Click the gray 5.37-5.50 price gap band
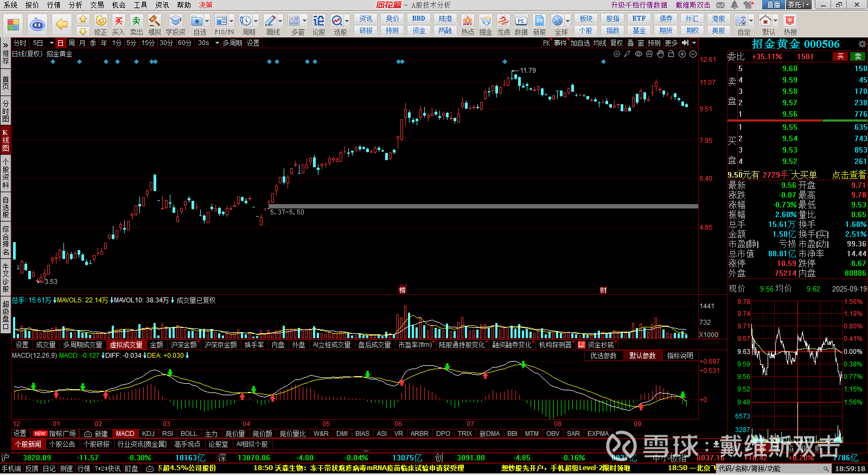The height and width of the screenshot is (475, 868). (x=483, y=206)
